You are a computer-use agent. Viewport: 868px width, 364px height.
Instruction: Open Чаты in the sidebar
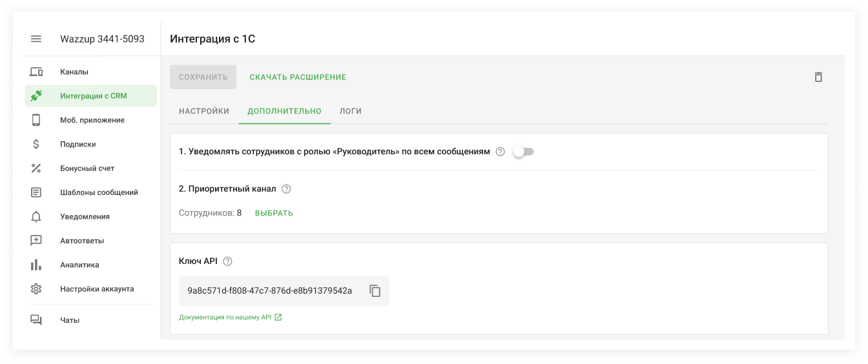pyautogui.click(x=69, y=320)
